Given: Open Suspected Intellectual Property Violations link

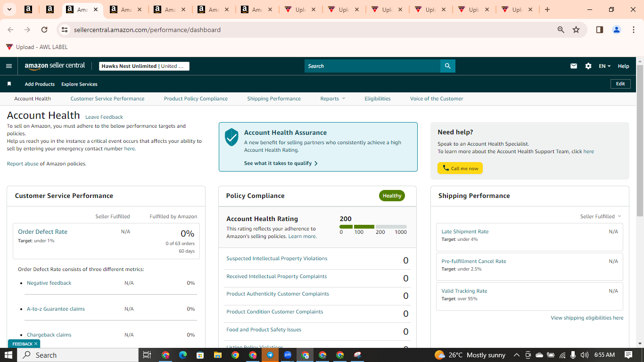Looking at the screenshot, I should [277, 258].
